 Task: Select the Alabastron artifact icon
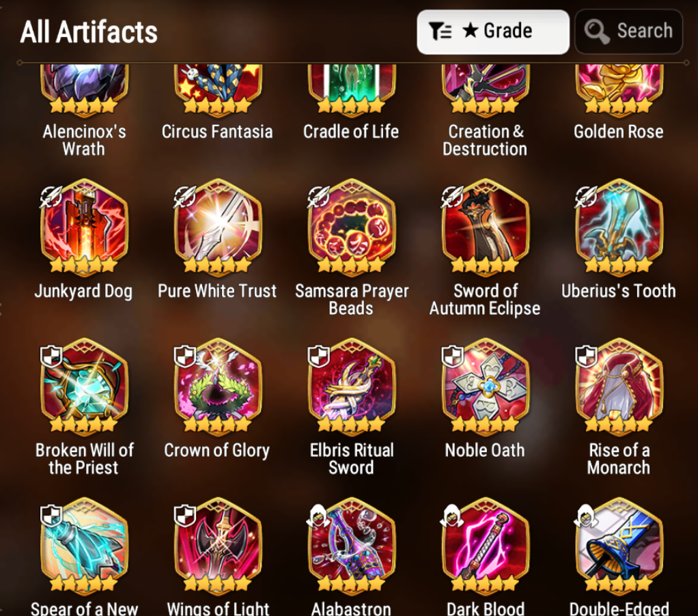click(x=351, y=544)
